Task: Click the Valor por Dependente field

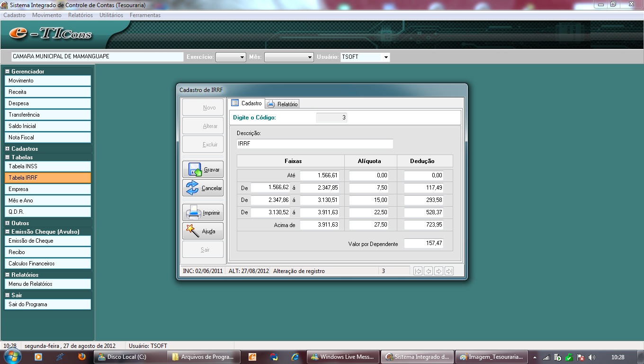Action: tap(424, 243)
